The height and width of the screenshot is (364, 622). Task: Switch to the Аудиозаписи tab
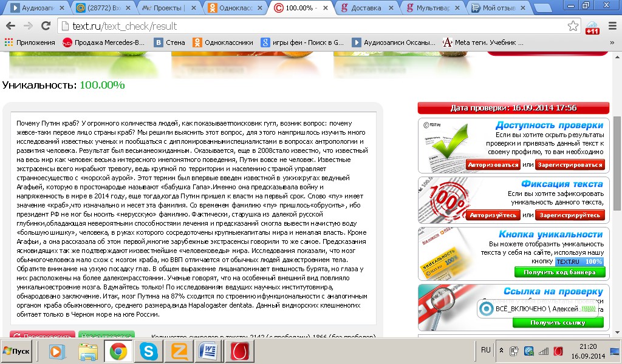click(36, 7)
